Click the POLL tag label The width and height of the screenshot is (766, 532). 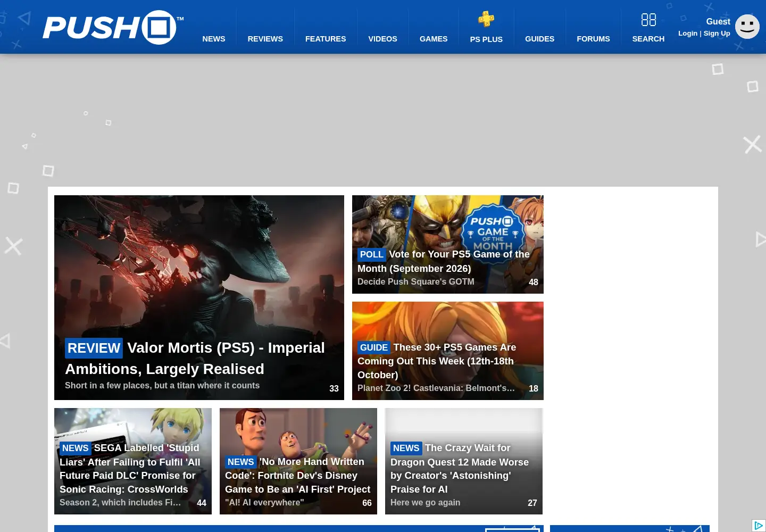pos(371,254)
